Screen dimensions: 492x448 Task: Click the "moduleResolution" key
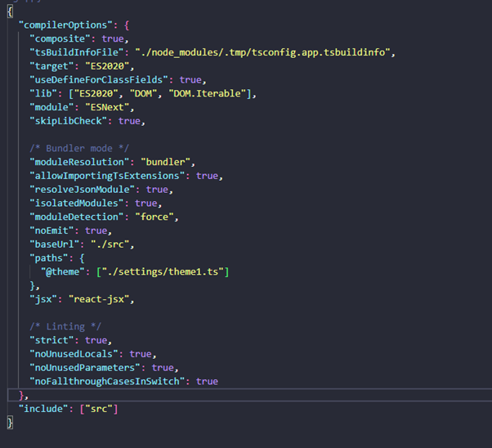(x=79, y=163)
